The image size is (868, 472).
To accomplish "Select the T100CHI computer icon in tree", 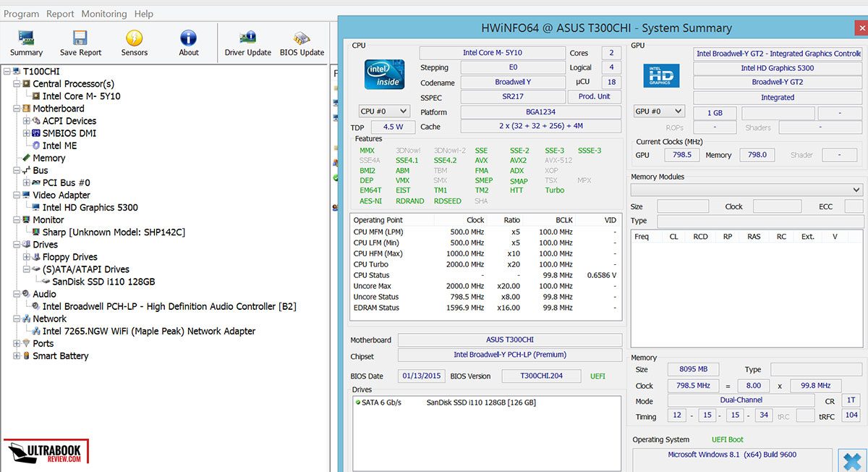I will (17, 72).
